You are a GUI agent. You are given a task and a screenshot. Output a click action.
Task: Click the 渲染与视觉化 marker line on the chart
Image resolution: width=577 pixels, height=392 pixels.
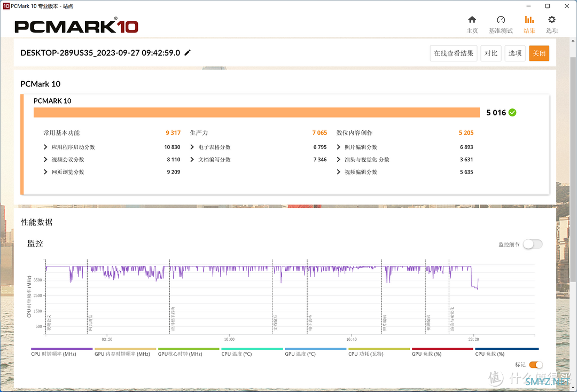tap(449, 296)
